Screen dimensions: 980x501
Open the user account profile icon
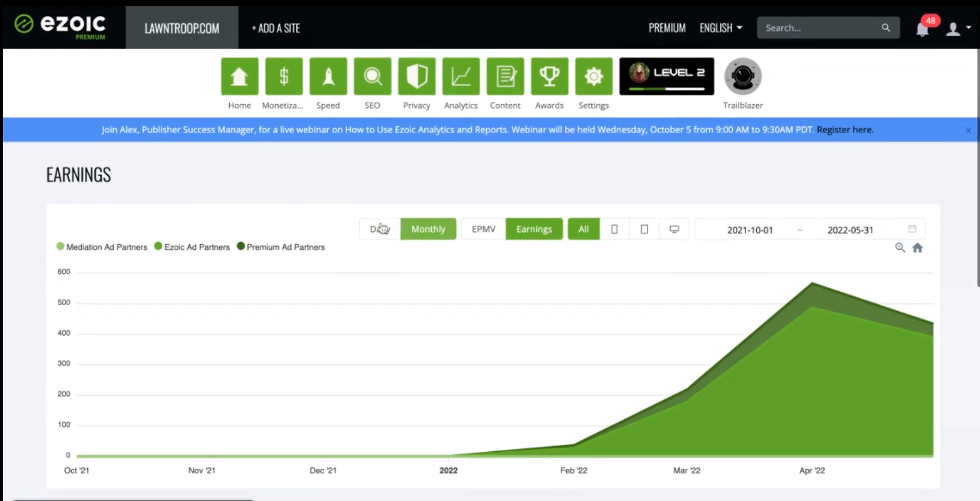(953, 29)
